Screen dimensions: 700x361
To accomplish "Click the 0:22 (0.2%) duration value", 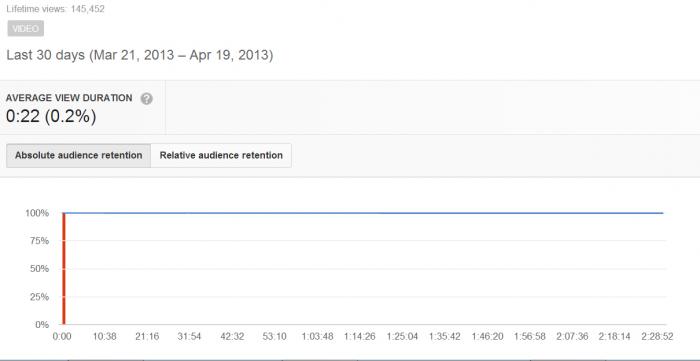I will [51, 116].
